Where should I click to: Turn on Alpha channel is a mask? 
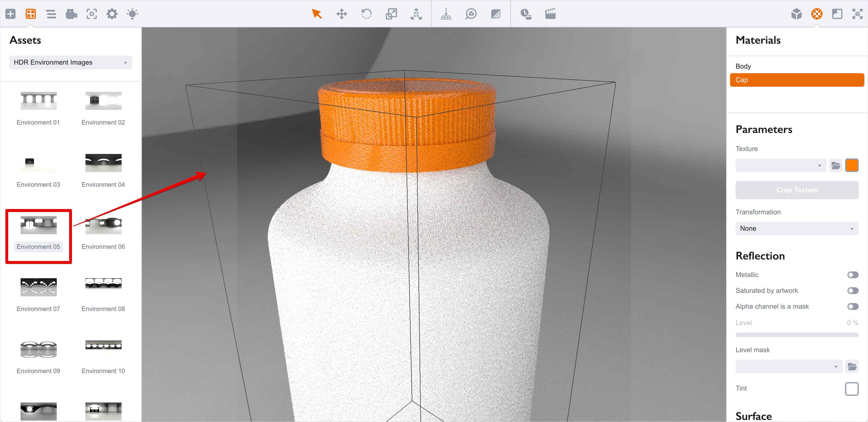853,306
